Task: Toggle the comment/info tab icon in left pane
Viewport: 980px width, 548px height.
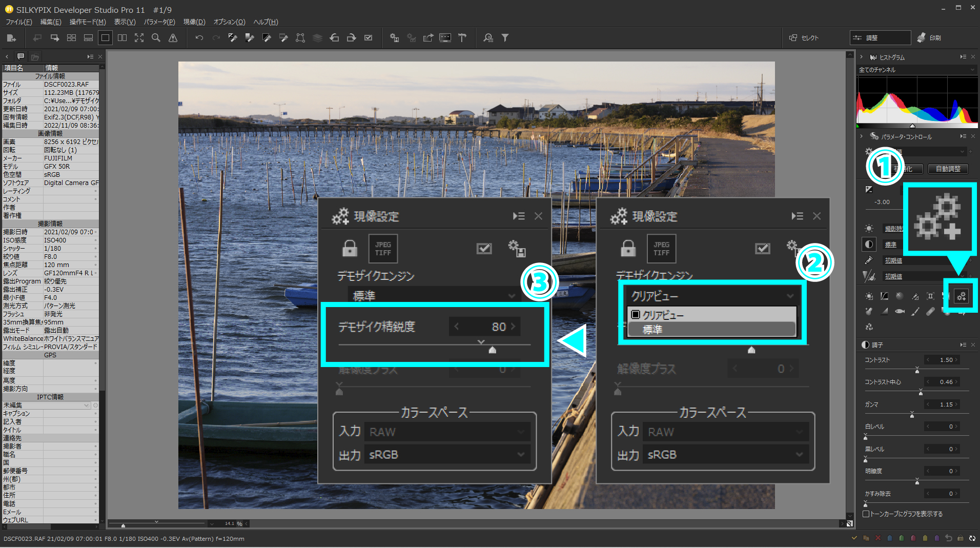Action: [21, 56]
